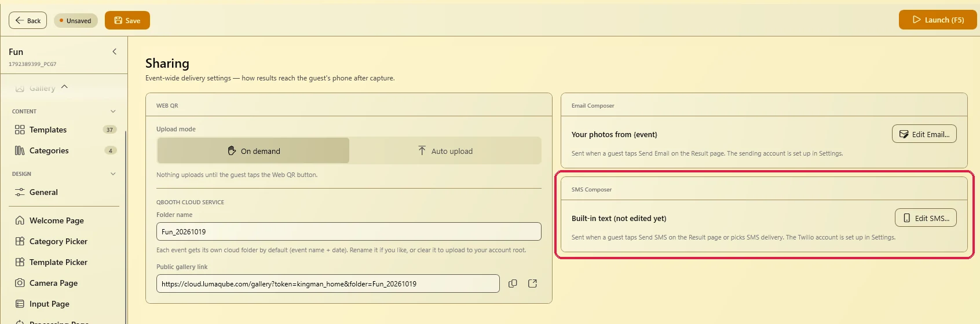Click the 37 badge next to Templates
Image resolution: width=980 pixels, height=324 pixels.
[109, 130]
